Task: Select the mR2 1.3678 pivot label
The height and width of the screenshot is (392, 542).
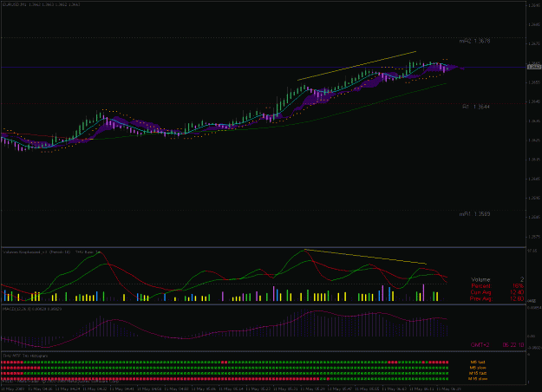Action: 474,41
